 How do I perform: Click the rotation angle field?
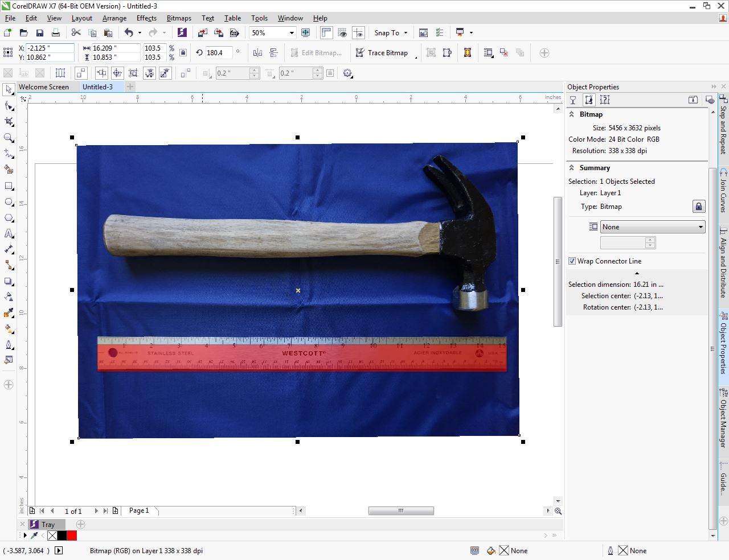[219, 53]
